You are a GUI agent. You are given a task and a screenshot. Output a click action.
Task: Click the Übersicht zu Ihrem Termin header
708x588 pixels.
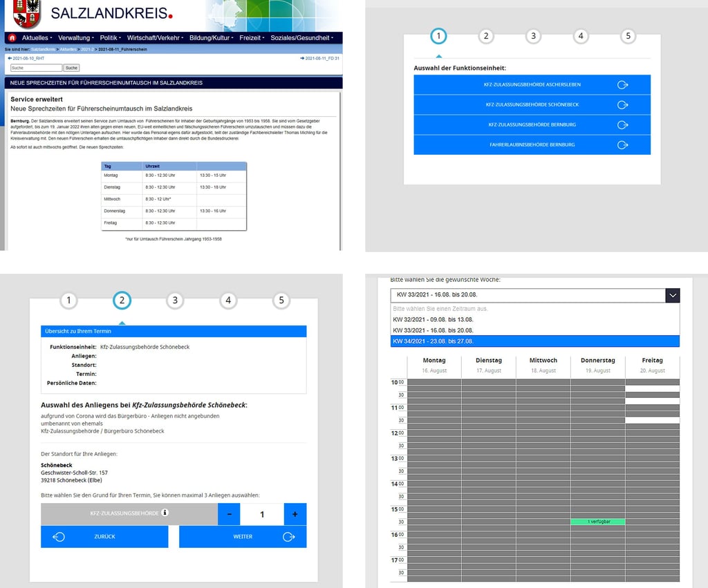coord(174,331)
